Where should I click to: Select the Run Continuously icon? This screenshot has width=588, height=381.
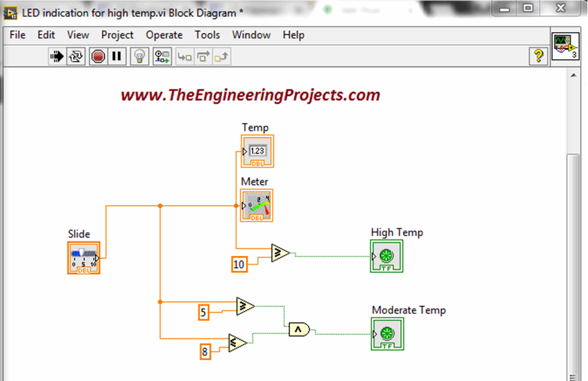coord(75,56)
